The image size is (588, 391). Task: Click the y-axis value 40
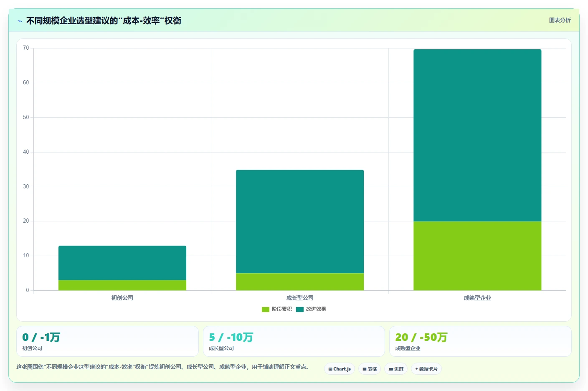tap(26, 152)
